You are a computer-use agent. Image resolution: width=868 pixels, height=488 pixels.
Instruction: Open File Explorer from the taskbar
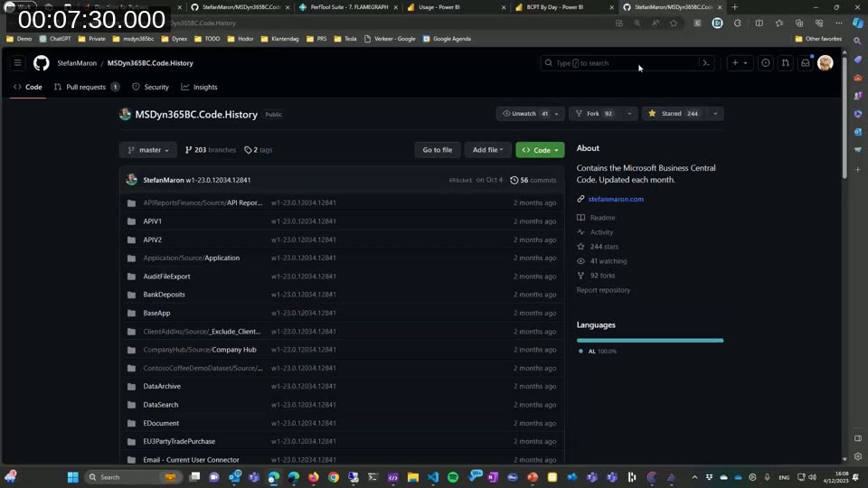tap(413, 477)
